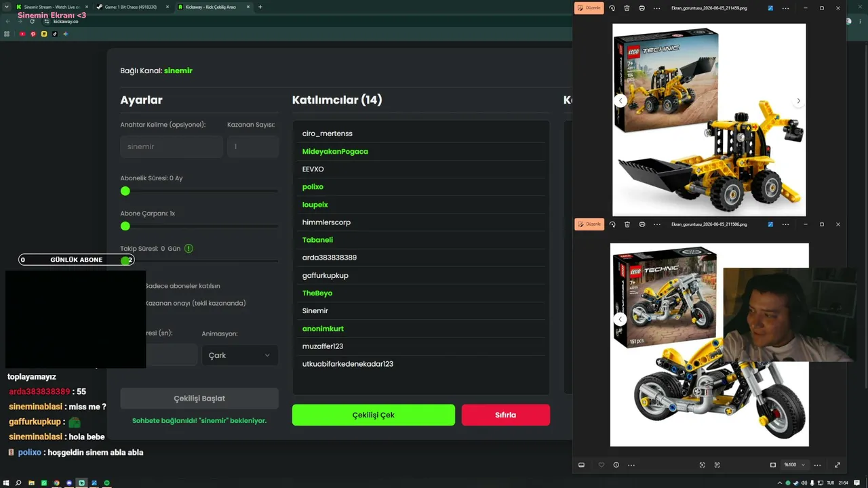Viewport: 868px width, 488px height.
Task: Focus the Anahtar Kelime input field
Action: tap(172, 146)
